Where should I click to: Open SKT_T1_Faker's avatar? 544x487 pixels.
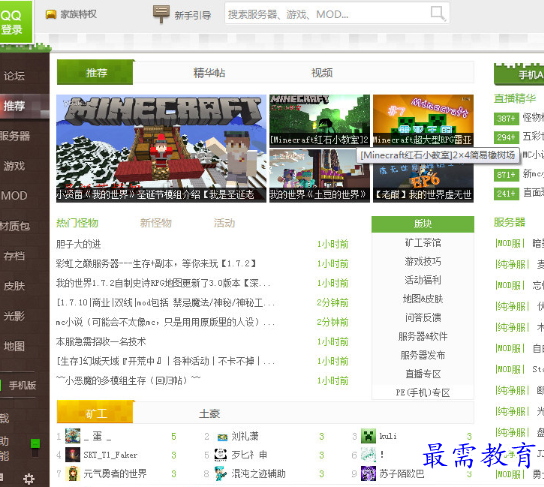click(x=73, y=455)
